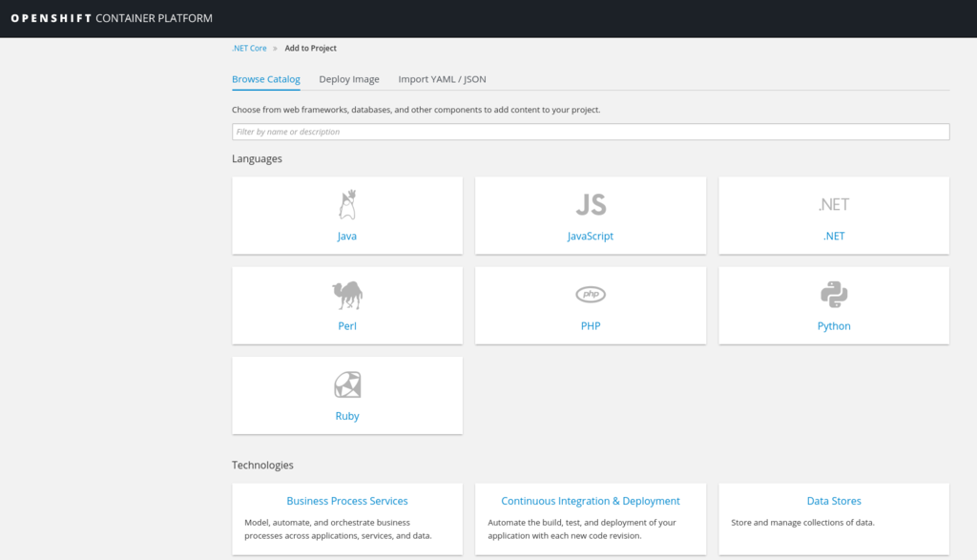Click the 'Languages' section heading
This screenshot has width=977, height=560.
click(257, 159)
